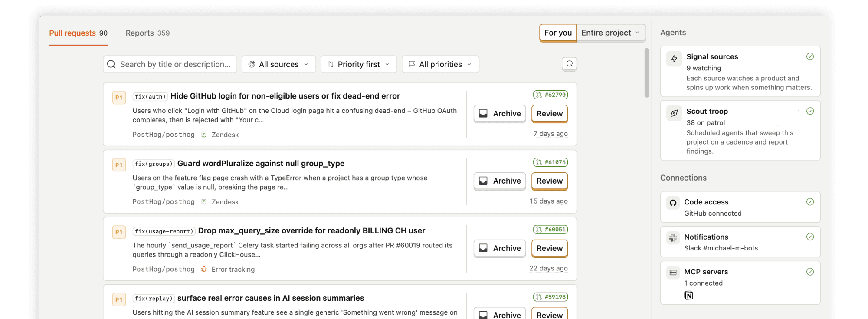Click the Slack #michael-m-bots text
The height and width of the screenshot is (319, 868).
click(721, 248)
